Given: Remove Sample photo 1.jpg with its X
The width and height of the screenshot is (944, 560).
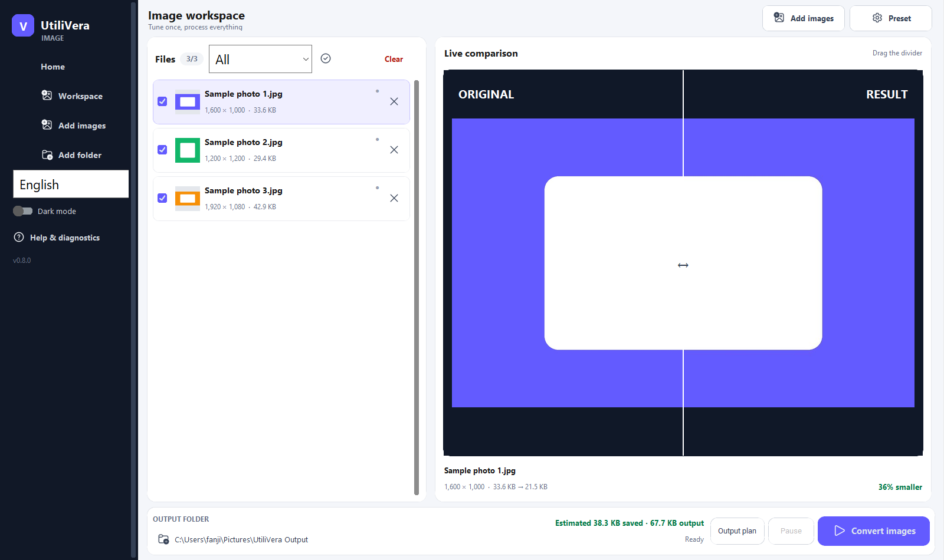Looking at the screenshot, I should pos(394,101).
